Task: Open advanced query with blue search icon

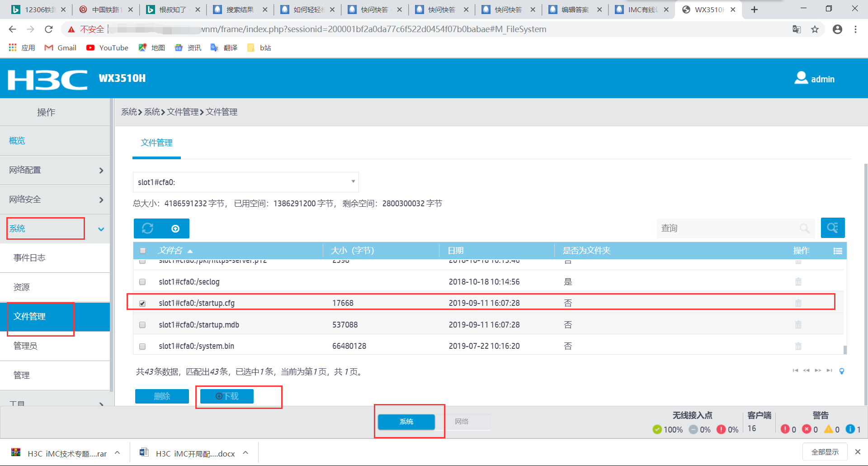Action: pos(833,228)
